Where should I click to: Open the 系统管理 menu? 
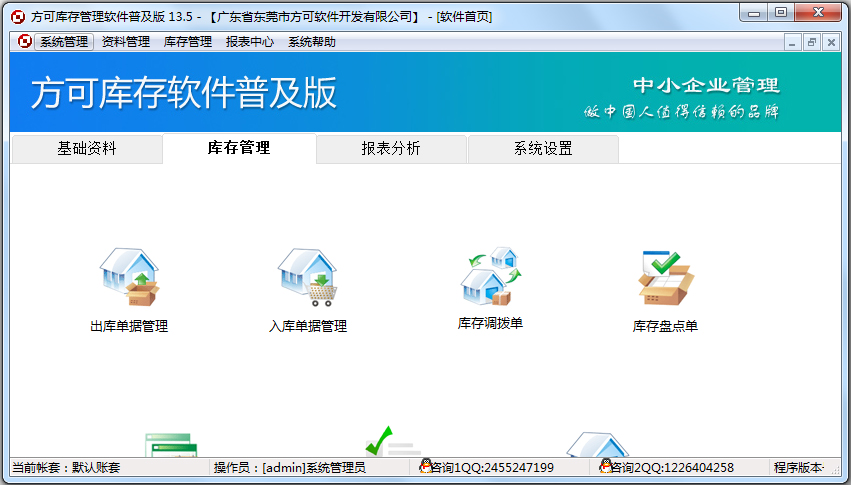tap(64, 42)
